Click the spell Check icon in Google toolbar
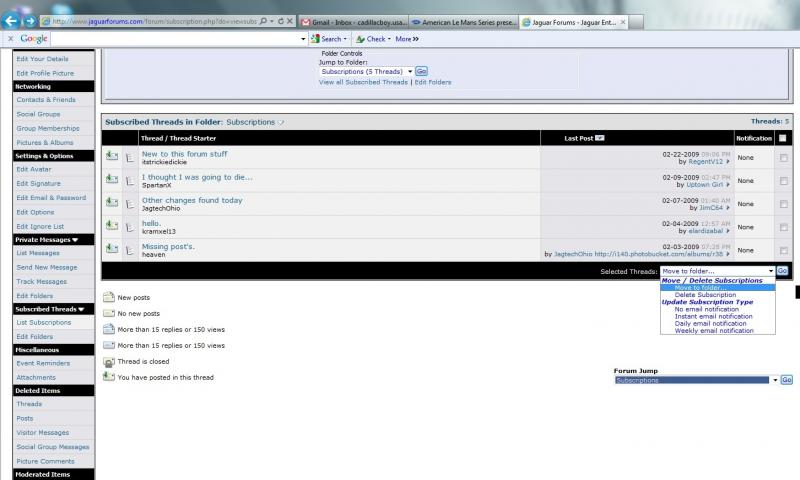The image size is (800, 480). pyautogui.click(x=360, y=39)
